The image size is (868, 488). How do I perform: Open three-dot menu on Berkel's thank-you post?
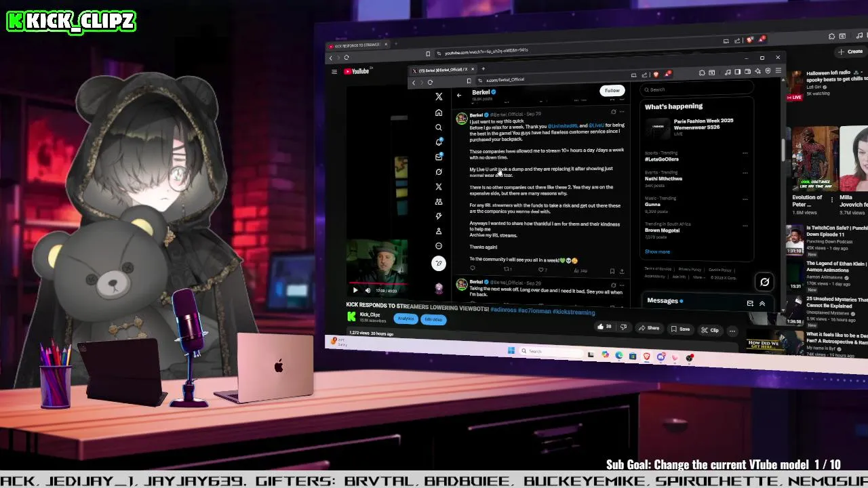(x=622, y=112)
